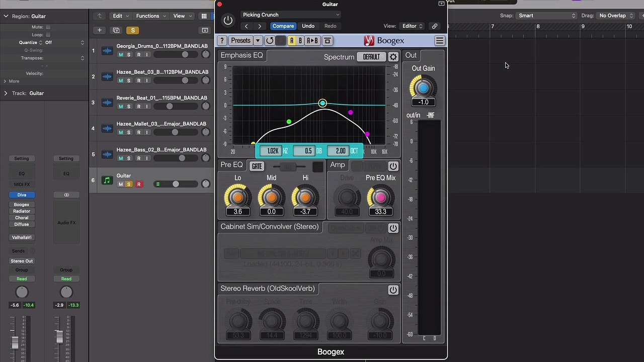Collapse the Region: Guitar inspector section
Image resolution: width=644 pixels, height=362 pixels.
pos(6,16)
